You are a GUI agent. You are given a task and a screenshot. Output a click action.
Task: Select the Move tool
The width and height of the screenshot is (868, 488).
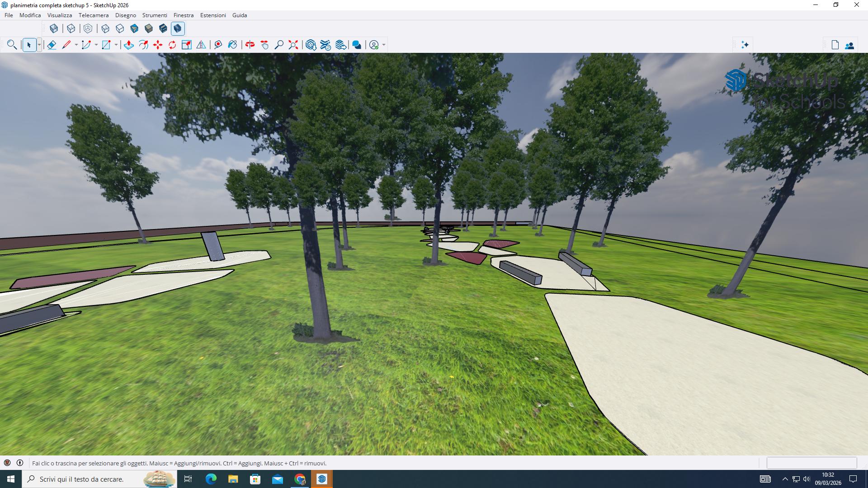[x=158, y=45]
